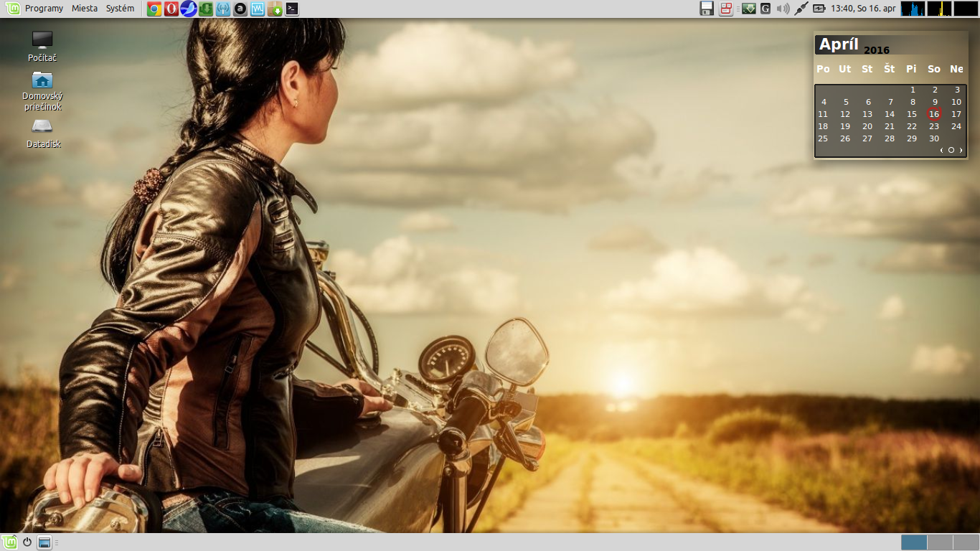Click the 2016 year label in calendar
980x551 pixels.
tap(877, 50)
